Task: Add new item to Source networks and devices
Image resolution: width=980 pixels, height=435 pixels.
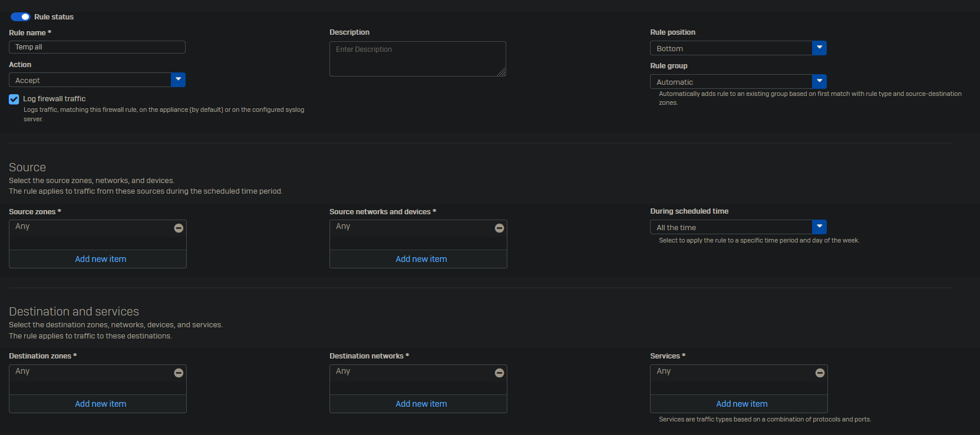Action: (x=421, y=259)
